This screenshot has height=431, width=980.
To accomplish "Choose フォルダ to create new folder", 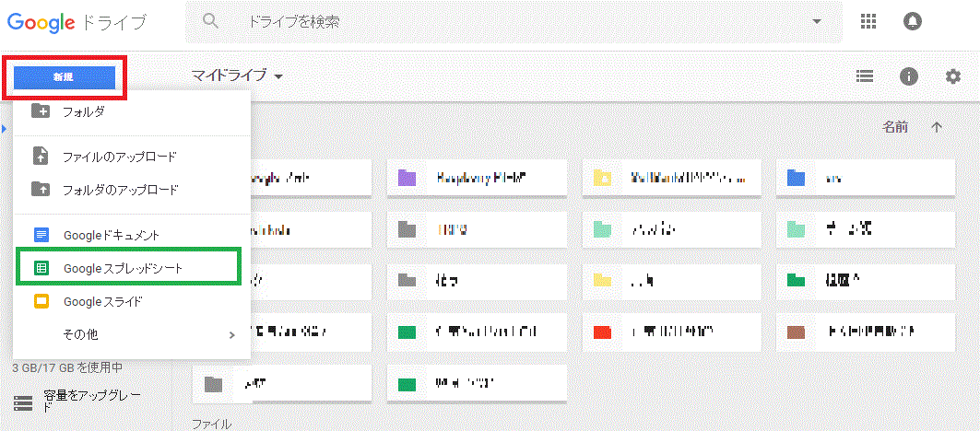I will point(132,113).
